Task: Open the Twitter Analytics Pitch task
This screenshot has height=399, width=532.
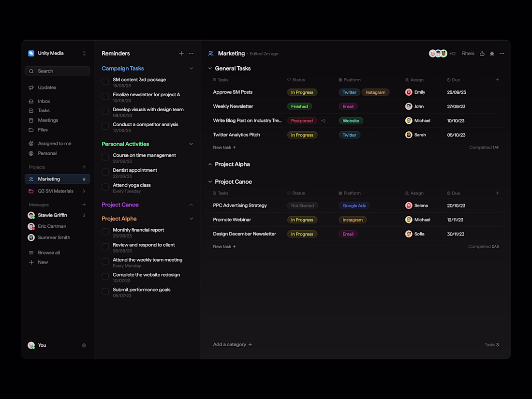Action: coord(236,135)
